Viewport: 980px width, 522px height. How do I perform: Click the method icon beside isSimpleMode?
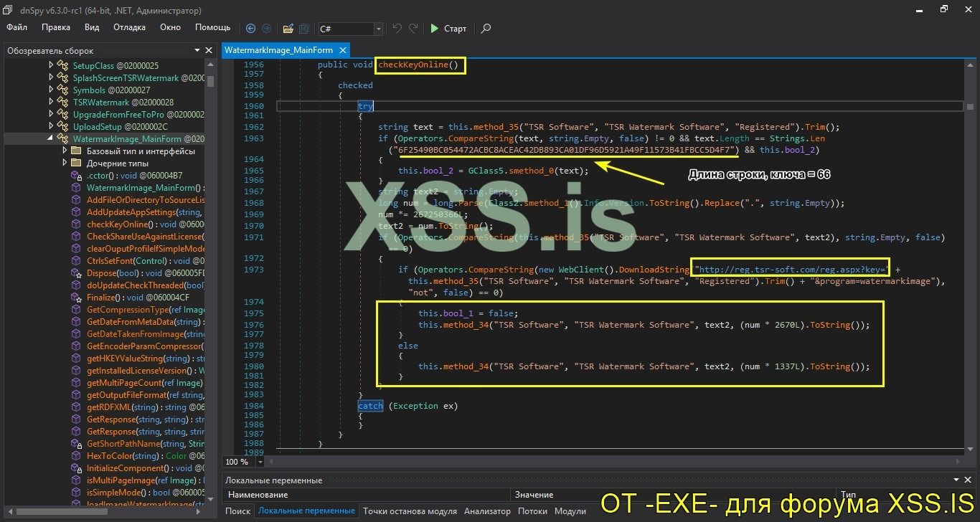click(x=77, y=493)
